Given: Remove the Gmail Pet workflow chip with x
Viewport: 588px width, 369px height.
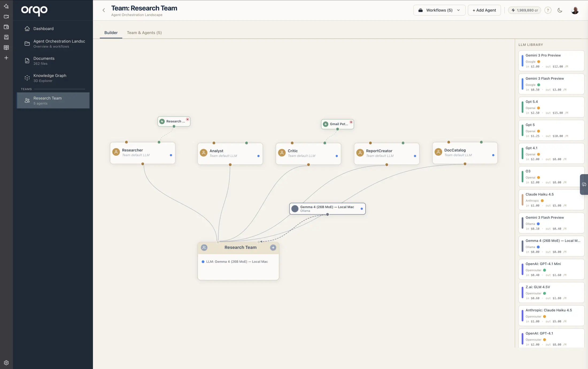Looking at the screenshot, I should [x=351, y=122].
